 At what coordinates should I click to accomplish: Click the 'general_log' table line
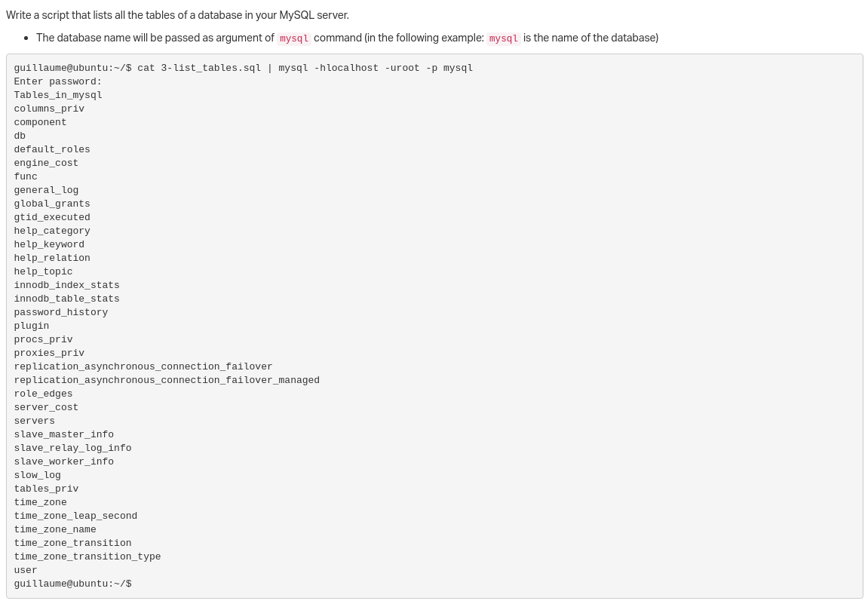click(x=46, y=190)
